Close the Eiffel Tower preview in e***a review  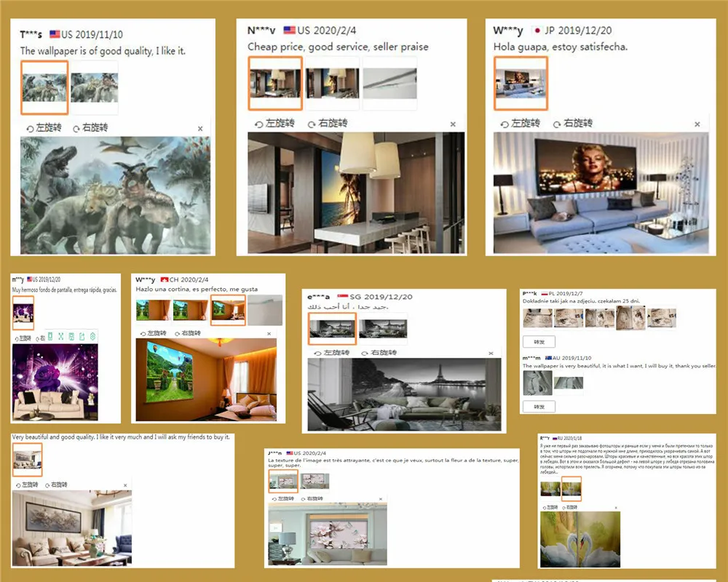pyautogui.click(x=491, y=353)
